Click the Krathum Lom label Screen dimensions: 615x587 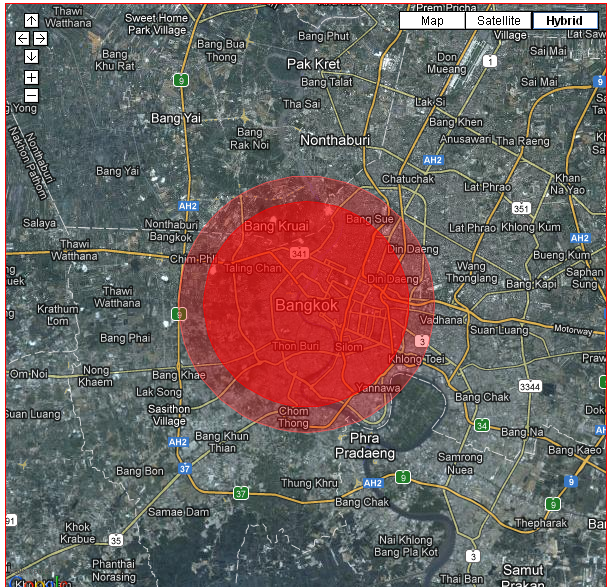pos(58,315)
